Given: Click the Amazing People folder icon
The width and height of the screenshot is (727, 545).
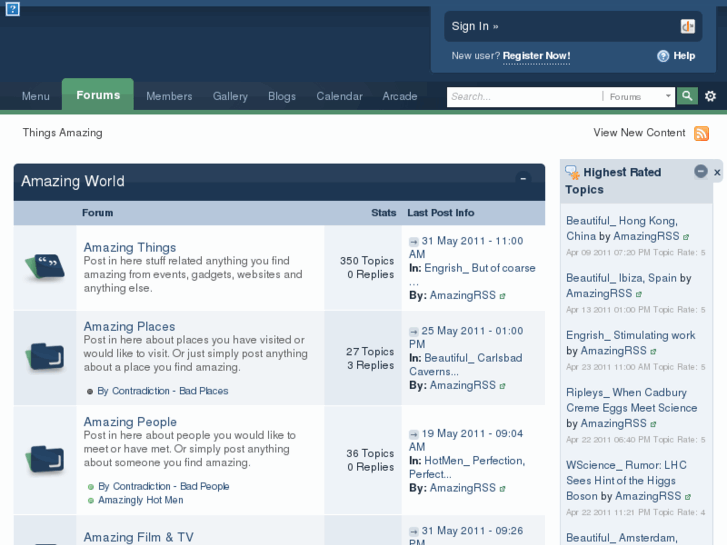Looking at the screenshot, I should [x=45, y=459].
